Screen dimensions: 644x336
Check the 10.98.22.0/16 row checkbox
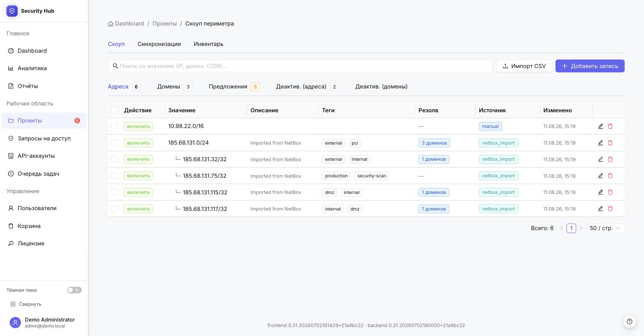click(114, 126)
